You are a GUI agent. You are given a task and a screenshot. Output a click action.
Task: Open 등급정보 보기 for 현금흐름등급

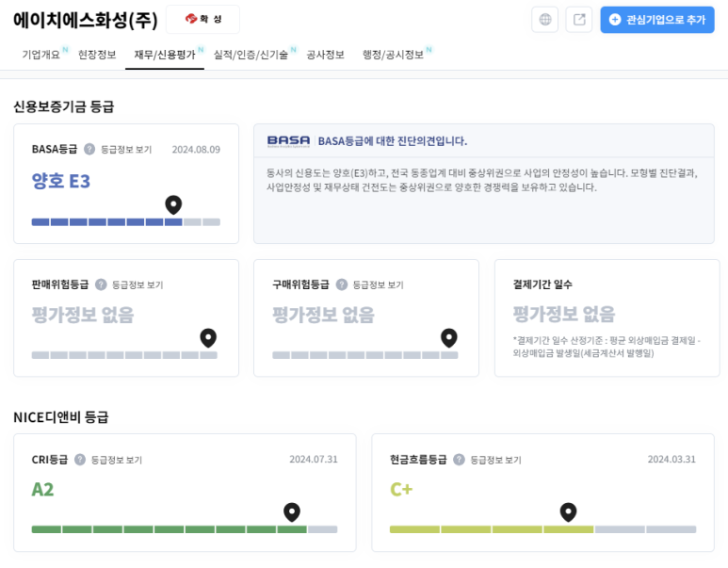[496, 460]
